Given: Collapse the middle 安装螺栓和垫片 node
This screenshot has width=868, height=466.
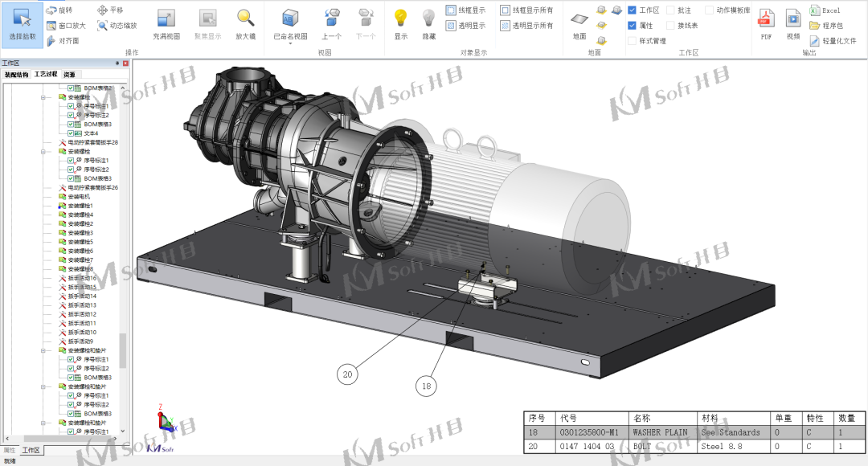Looking at the screenshot, I should (x=43, y=386).
